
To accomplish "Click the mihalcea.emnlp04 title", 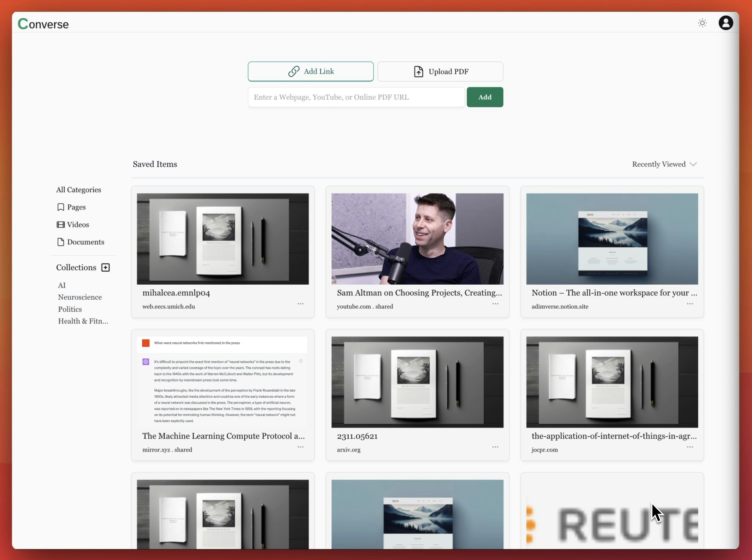I will (x=176, y=293).
